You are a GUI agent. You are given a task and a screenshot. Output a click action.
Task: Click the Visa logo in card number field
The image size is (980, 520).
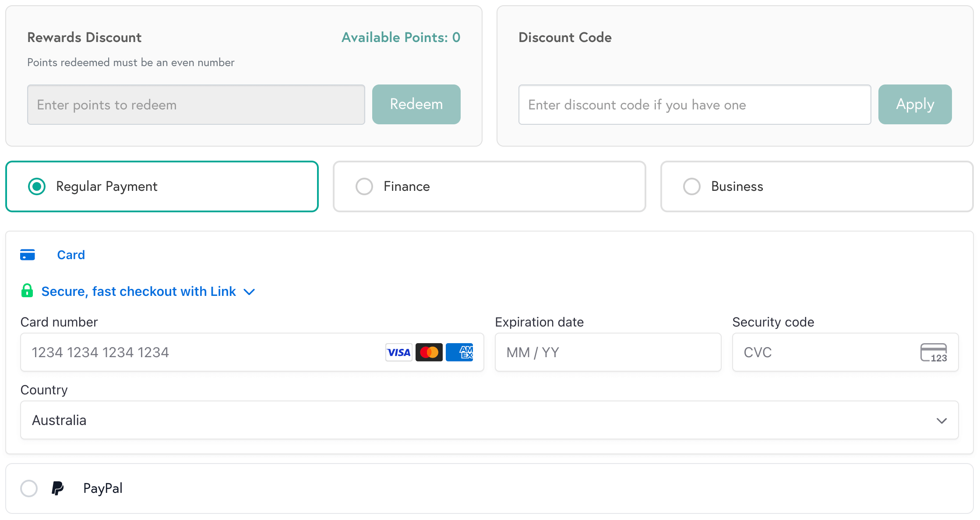tap(398, 352)
